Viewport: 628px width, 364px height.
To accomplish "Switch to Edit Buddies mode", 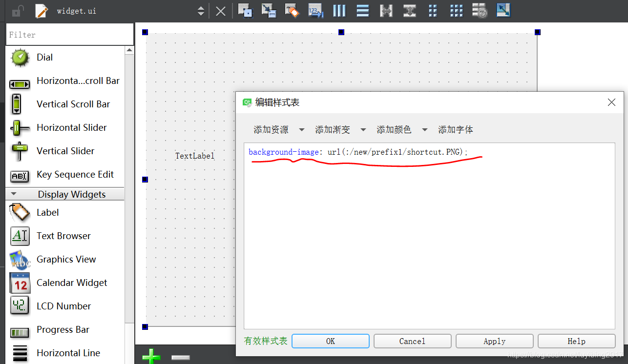I will (x=292, y=10).
